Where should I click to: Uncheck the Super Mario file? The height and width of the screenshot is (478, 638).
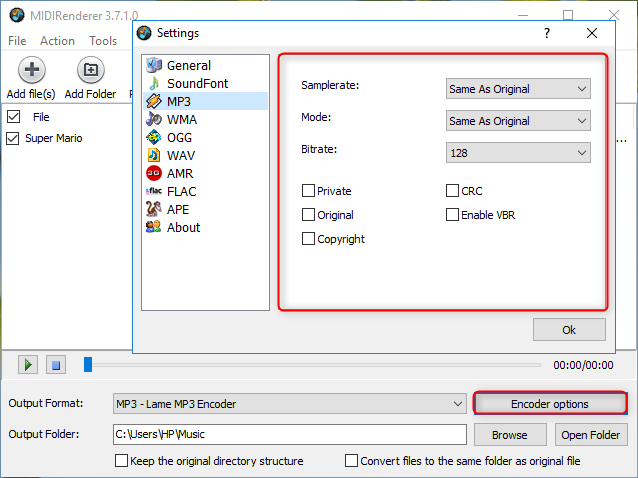[x=13, y=138]
